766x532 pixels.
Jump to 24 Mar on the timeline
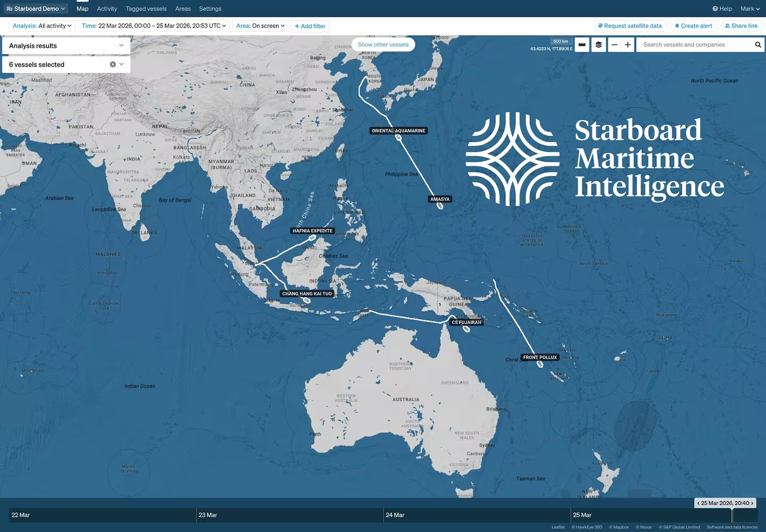coord(395,515)
